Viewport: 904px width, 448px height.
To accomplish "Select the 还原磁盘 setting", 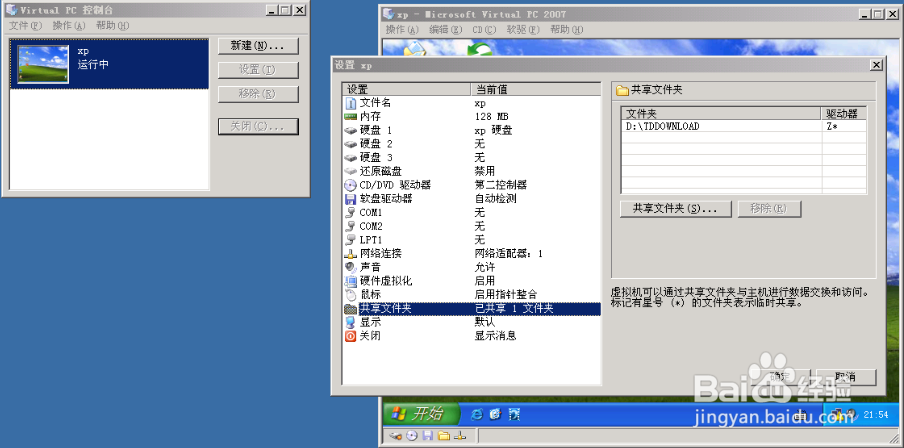I will 472,171.
